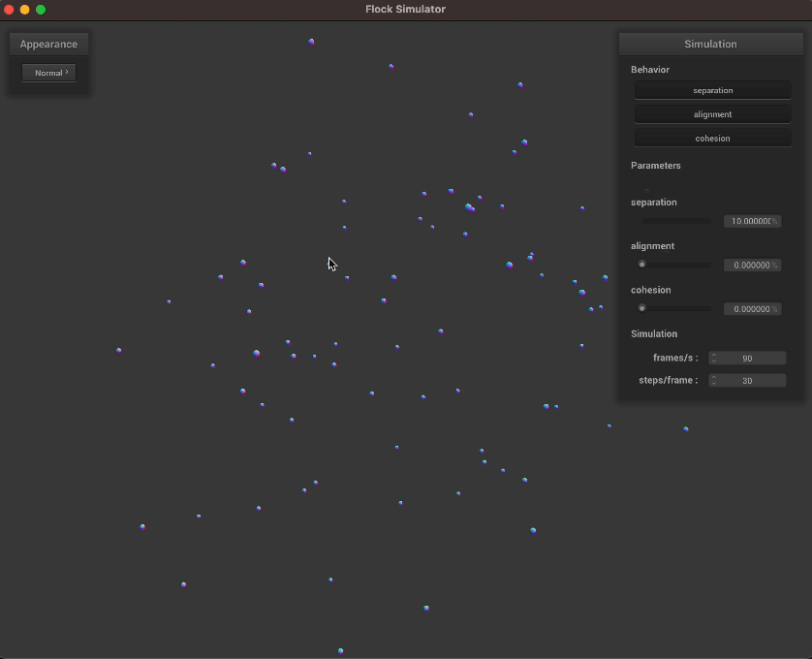812x659 pixels.
Task: Close the Flock Simulator window
Action: coord(10,10)
